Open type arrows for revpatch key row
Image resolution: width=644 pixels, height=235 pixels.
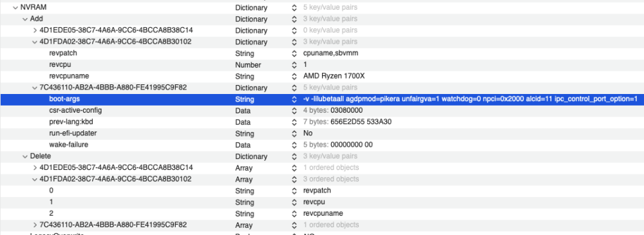(x=294, y=53)
